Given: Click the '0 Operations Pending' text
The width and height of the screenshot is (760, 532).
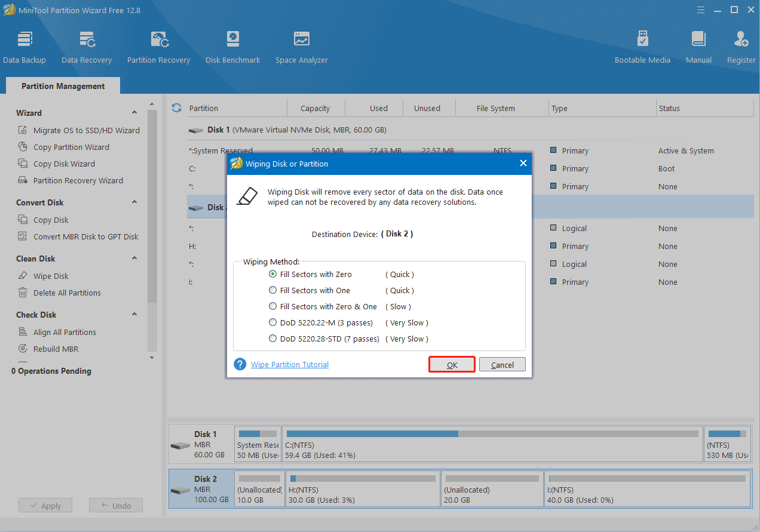Looking at the screenshot, I should pos(51,371).
